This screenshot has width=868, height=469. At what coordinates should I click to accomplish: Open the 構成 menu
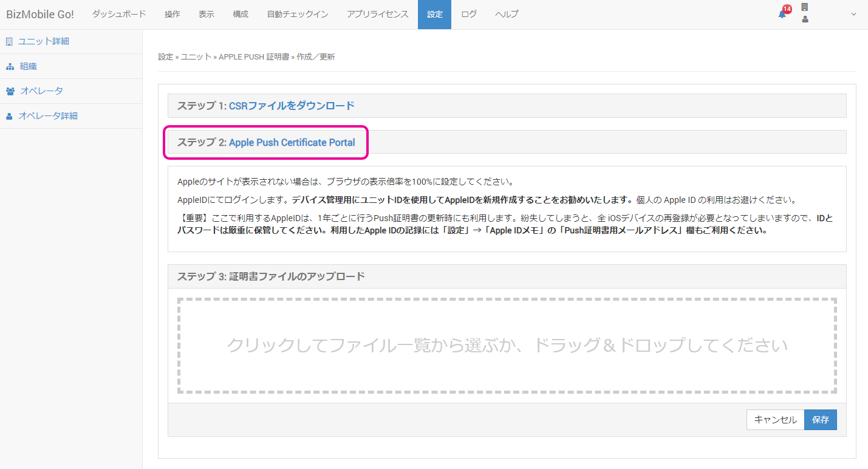pyautogui.click(x=241, y=14)
